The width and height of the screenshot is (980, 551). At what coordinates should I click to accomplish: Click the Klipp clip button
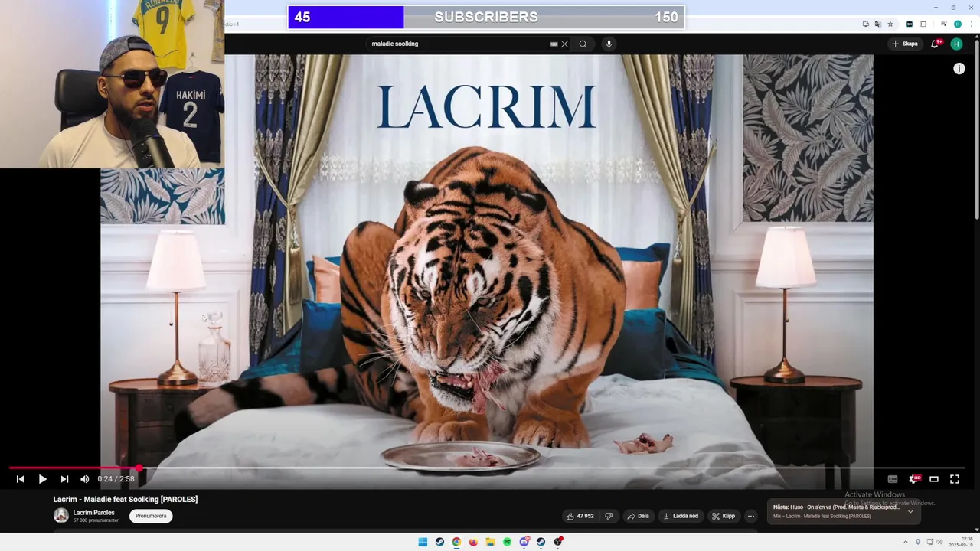[x=724, y=516]
